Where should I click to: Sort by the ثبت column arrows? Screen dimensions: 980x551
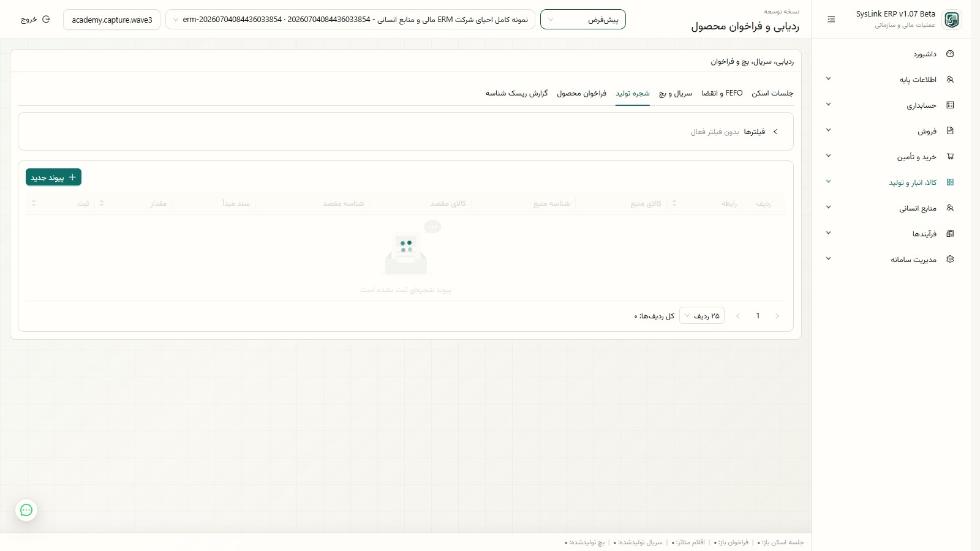coord(34,203)
